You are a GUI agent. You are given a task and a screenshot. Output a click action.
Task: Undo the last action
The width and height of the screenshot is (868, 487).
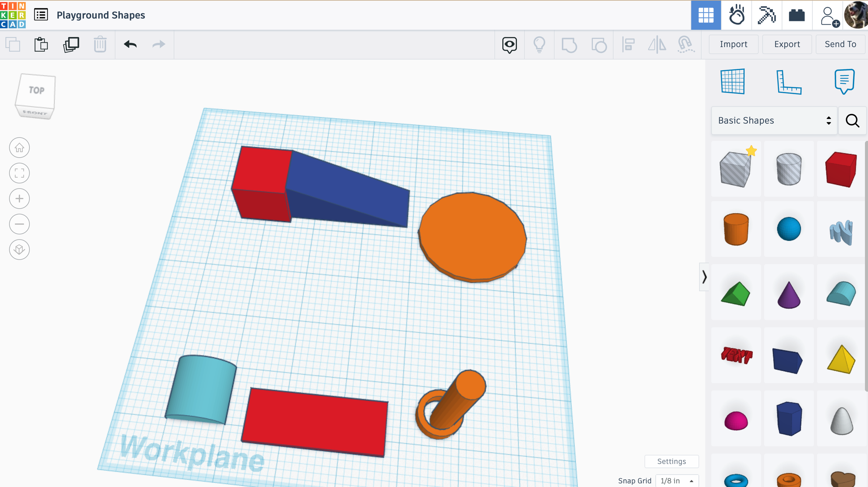point(130,44)
